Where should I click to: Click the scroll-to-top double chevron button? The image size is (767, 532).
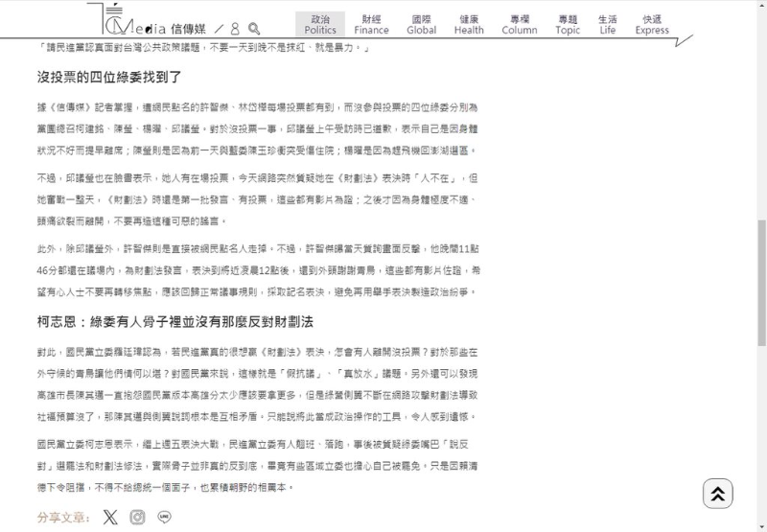718,493
